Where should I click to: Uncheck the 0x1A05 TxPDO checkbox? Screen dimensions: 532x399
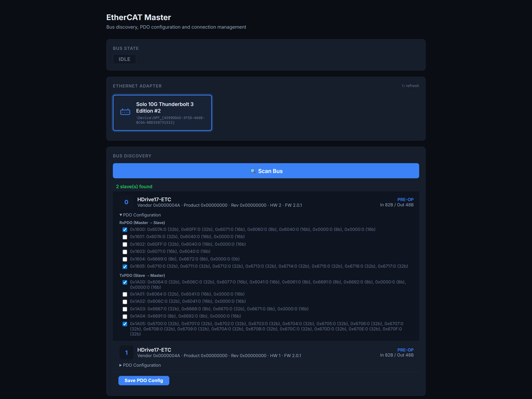[x=125, y=324]
